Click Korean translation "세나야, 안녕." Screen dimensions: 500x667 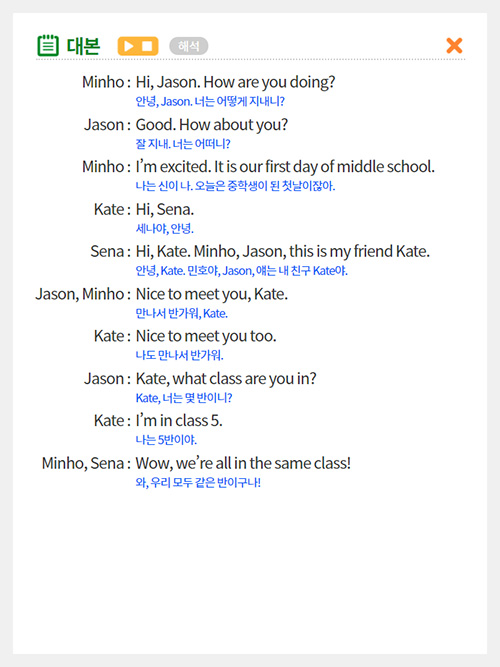pyautogui.click(x=164, y=229)
